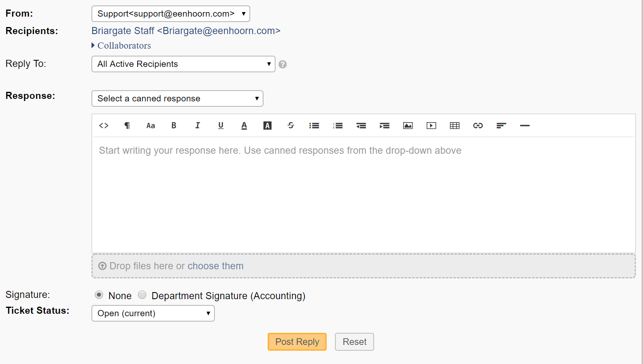Select Department Signature (Accounting) radio button
Image resolution: width=643 pixels, height=364 pixels.
142,295
